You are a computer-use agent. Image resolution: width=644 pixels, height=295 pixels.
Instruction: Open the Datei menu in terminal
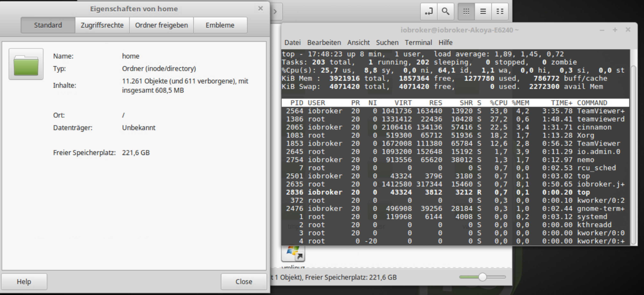tap(292, 42)
